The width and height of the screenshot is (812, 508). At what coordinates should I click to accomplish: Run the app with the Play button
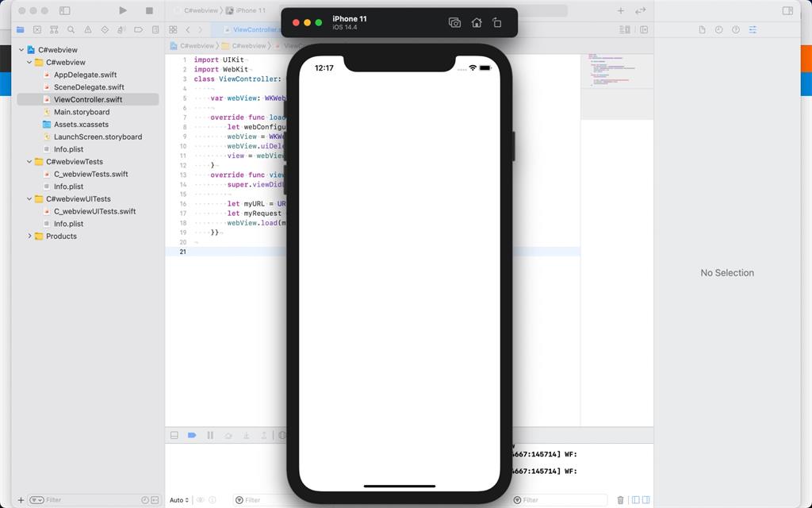point(122,10)
